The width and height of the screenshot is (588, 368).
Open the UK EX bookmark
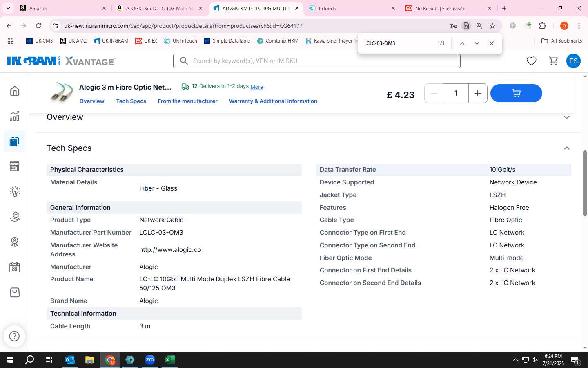click(146, 41)
